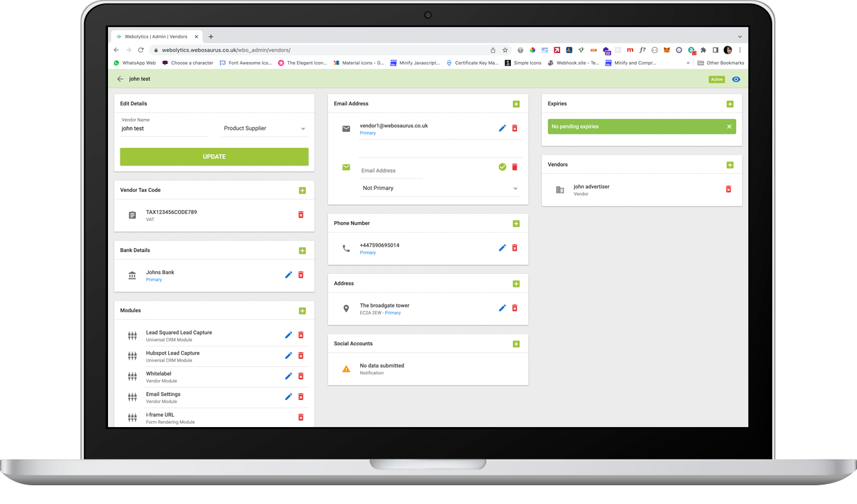Edit the Whitelabel vendor module

point(288,376)
